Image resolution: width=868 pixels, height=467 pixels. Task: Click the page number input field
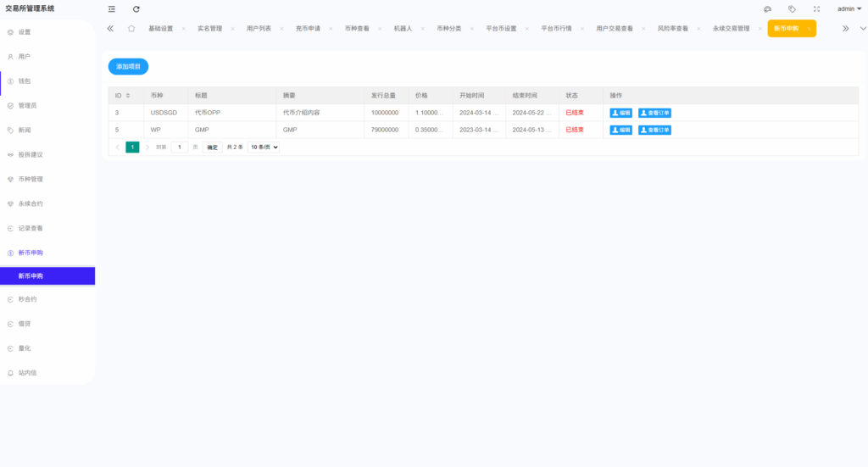coord(180,147)
